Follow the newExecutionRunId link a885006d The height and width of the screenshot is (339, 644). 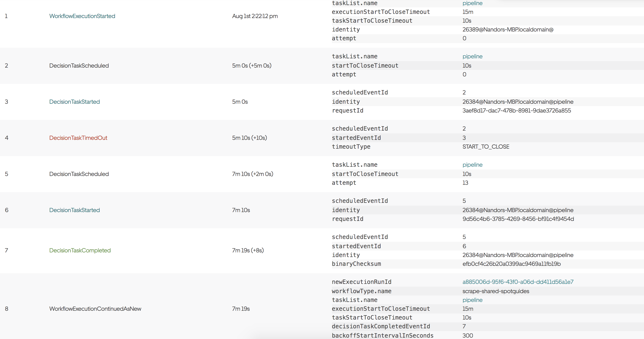(x=518, y=282)
